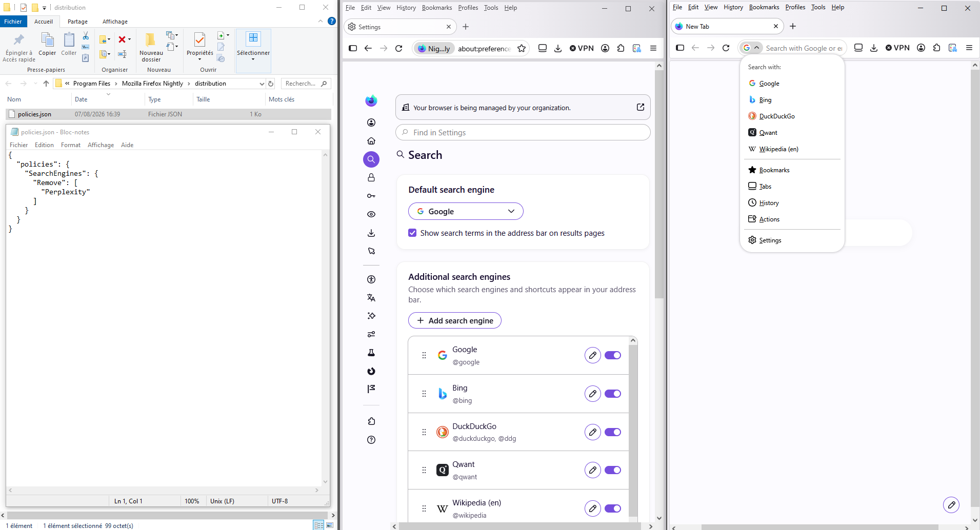Open Bookmarks menu in Settings window

click(437, 8)
